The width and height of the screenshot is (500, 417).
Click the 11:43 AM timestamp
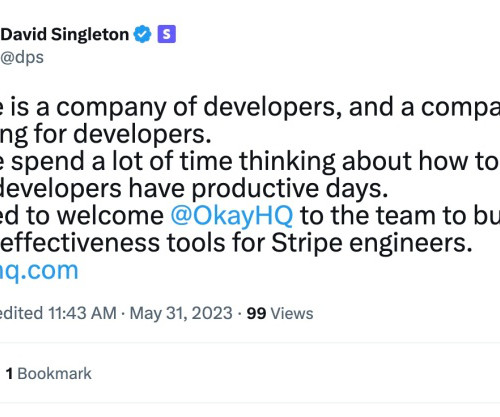82,313
